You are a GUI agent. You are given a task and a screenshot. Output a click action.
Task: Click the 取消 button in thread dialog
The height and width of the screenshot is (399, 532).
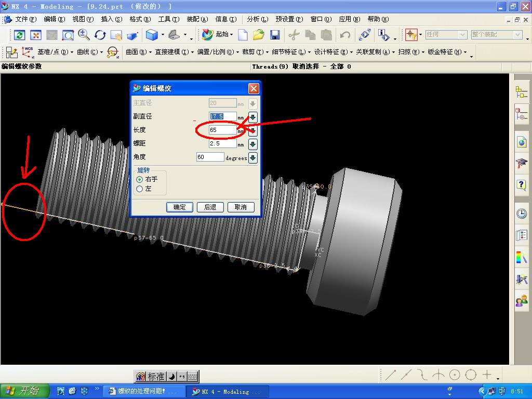241,207
